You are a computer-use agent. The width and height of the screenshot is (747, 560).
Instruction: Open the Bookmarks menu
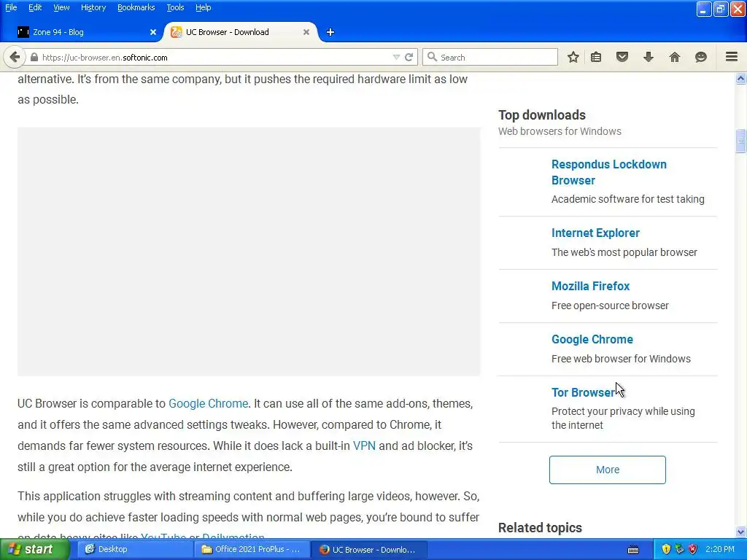[136, 7]
